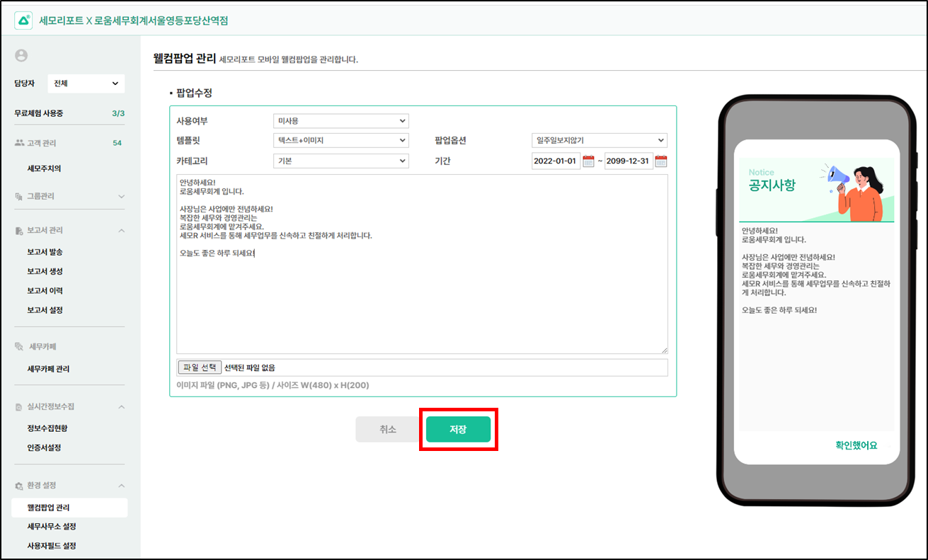Image resolution: width=928 pixels, height=560 pixels.
Task: Click the 파일 선택 button
Action: coord(200,367)
